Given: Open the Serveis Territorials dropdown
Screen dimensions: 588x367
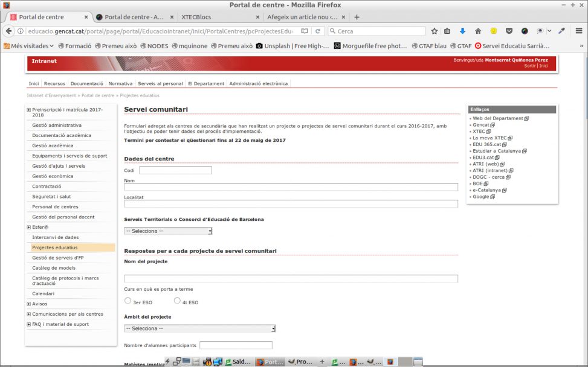Looking at the screenshot, I should [x=168, y=231].
